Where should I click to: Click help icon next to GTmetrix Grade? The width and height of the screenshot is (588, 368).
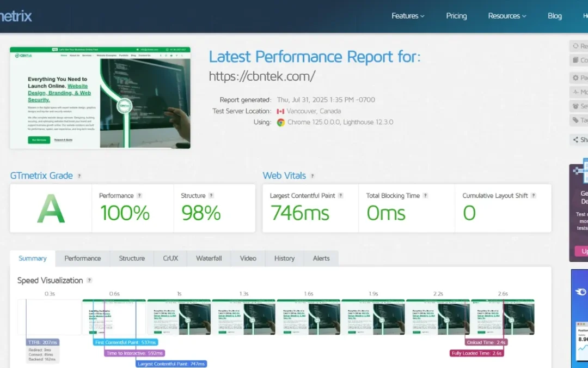click(79, 176)
